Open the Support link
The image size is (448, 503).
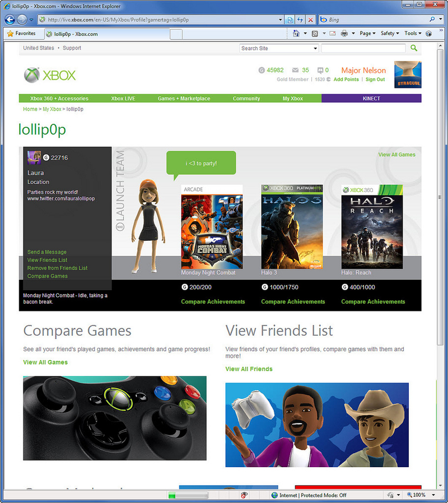[x=72, y=48]
